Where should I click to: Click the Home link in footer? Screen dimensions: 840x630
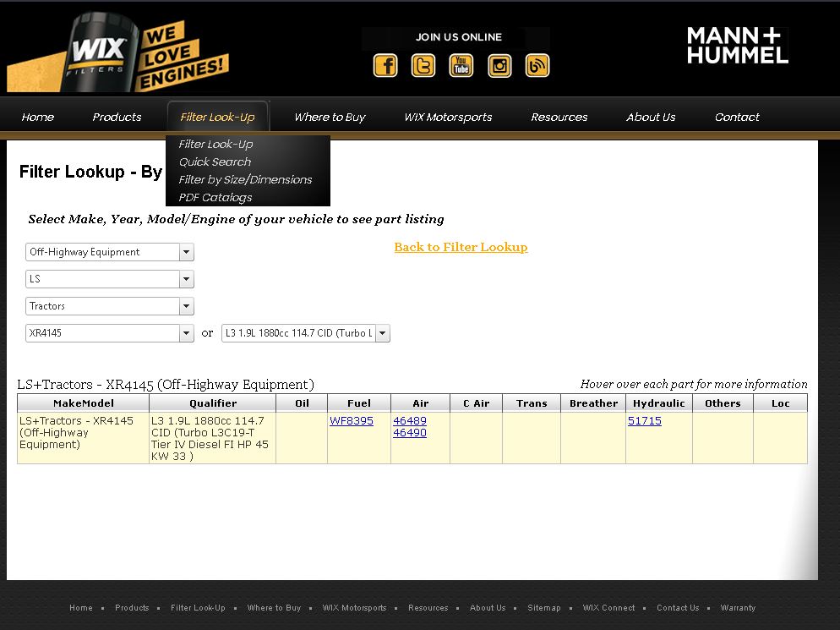pos(81,607)
